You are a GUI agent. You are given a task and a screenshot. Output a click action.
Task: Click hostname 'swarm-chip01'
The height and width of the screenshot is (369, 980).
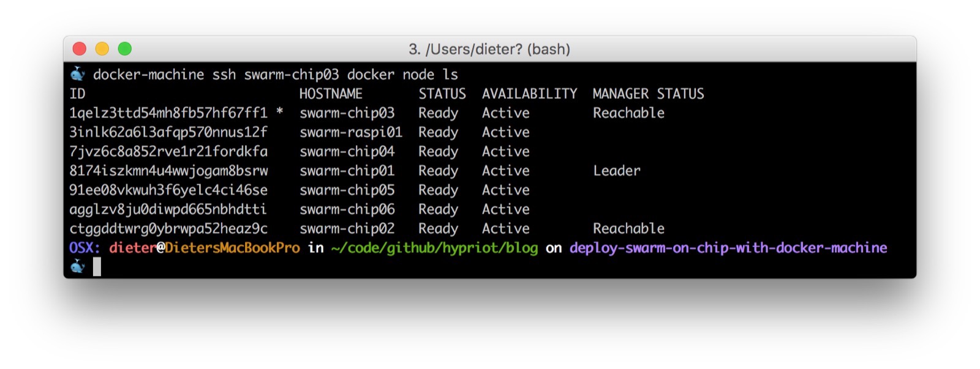pos(347,171)
